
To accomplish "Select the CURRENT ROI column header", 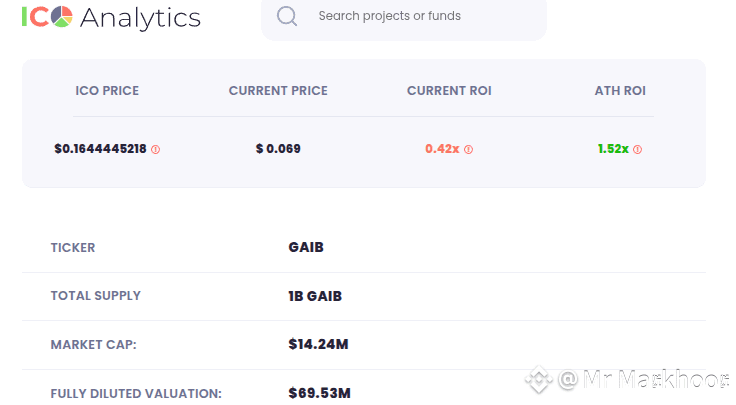I will pos(449,91).
